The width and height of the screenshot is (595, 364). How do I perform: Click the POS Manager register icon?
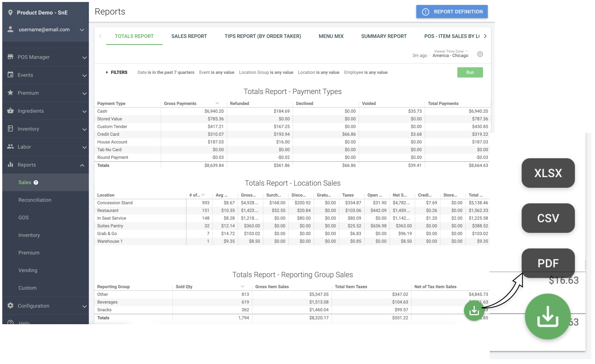coord(11,57)
